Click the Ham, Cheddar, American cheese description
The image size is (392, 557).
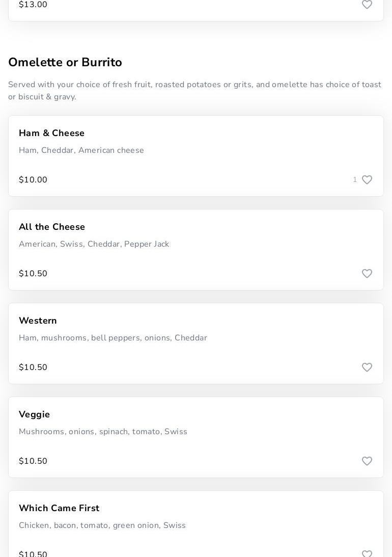click(81, 150)
